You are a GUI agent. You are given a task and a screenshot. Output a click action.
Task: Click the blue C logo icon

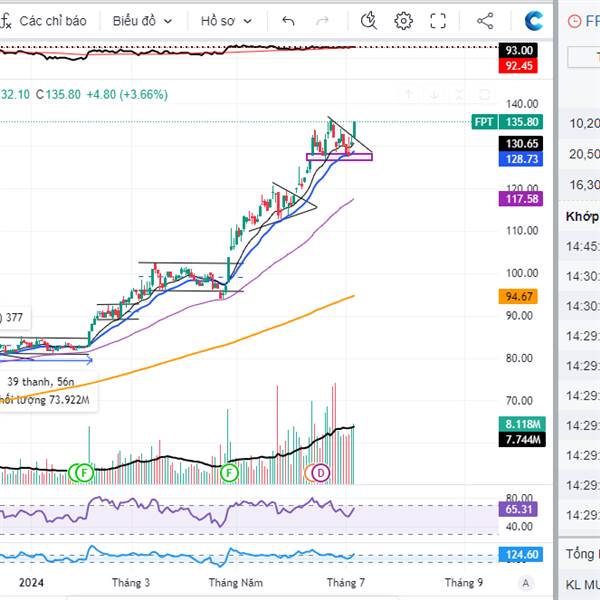(x=533, y=21)
